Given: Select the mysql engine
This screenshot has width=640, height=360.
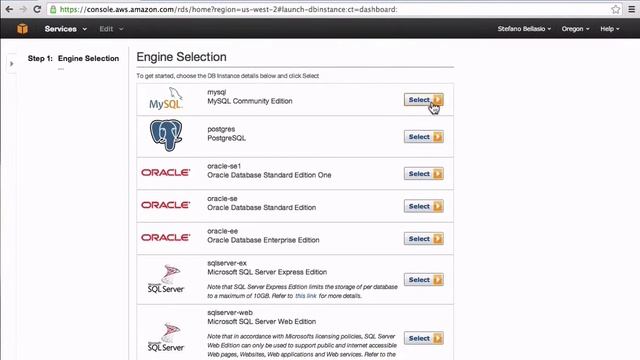Looking at the screenshot, I should 424,100.
